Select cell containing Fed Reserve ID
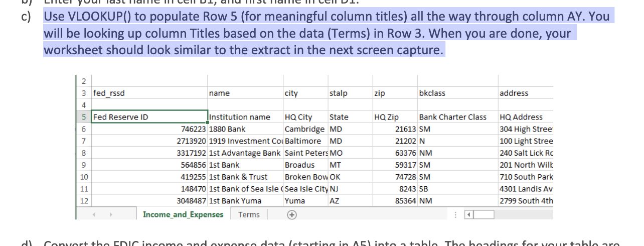This screenshot has height=246, width=644. coord(149,117)
